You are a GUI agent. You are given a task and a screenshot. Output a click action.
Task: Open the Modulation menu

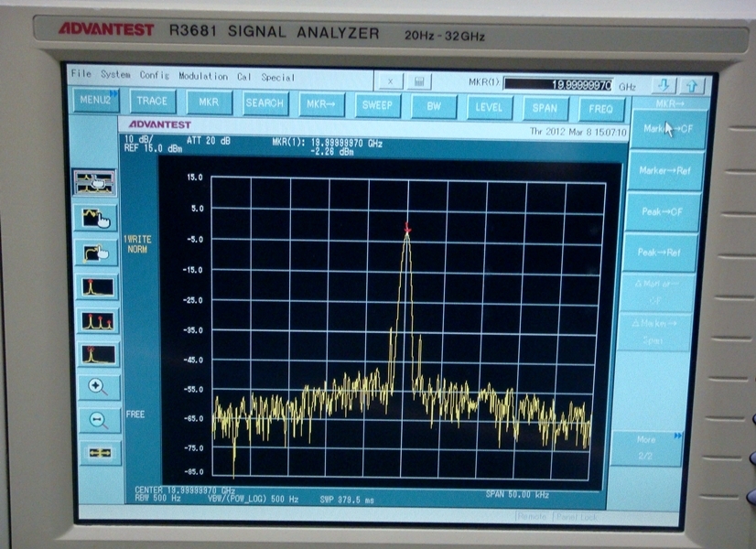[x=203, y=76]
